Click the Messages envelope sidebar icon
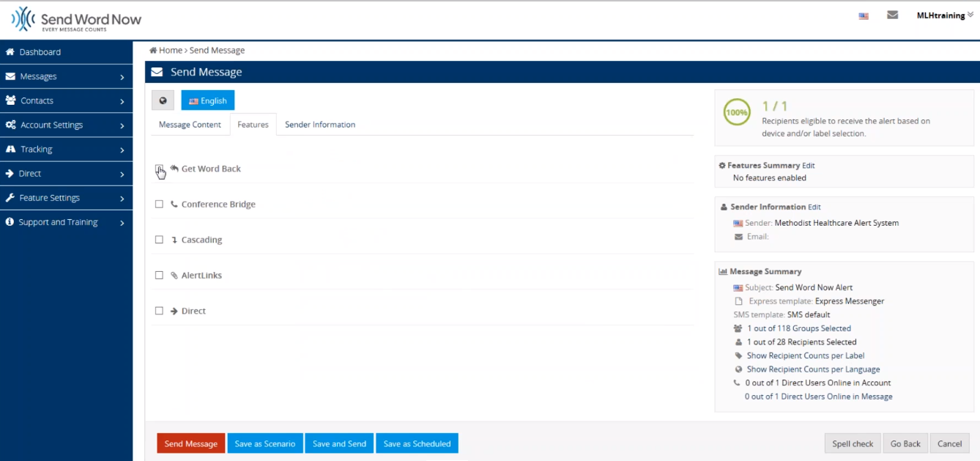Viewport: 980px width, 461px height. 10,76
